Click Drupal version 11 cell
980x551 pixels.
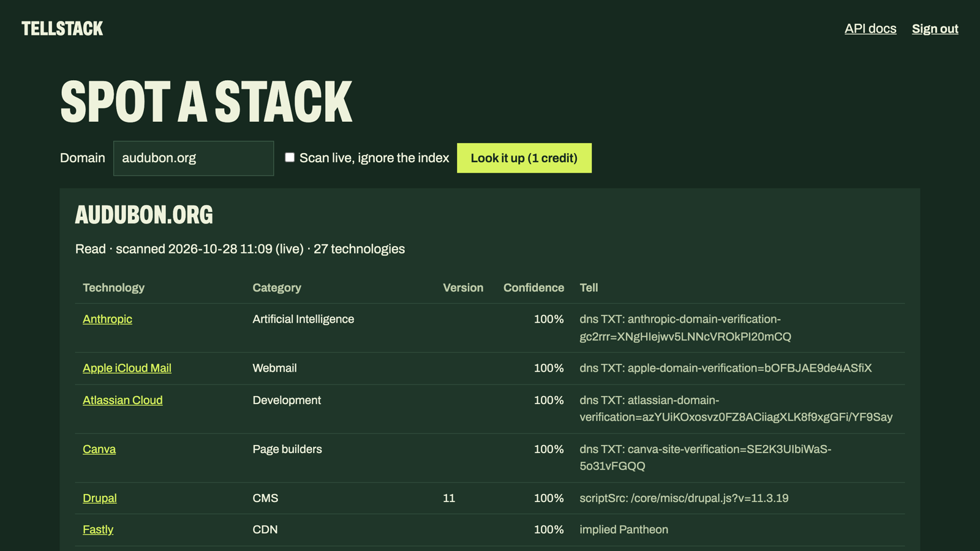(x=449, y=498)
